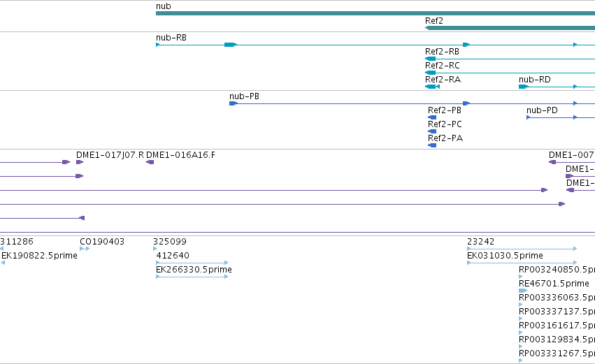Select the 412640 feature label
This screenshot has height=364, width=595.
[x=173, y=256]
